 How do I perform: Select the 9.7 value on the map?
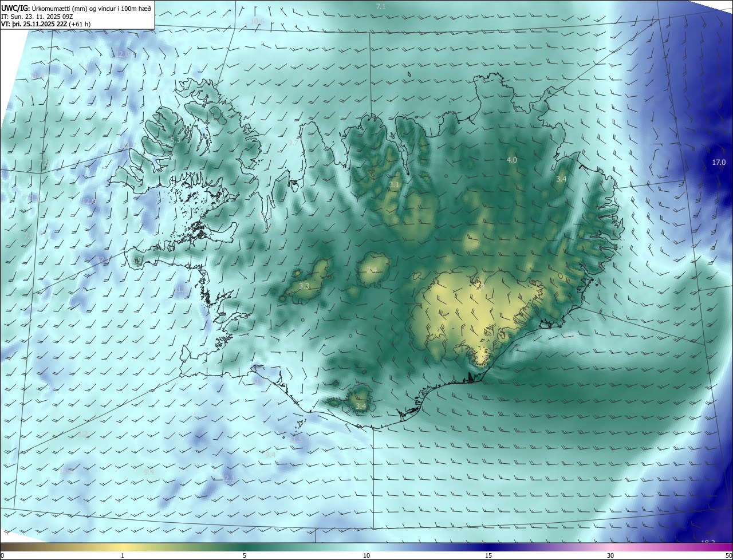(x=293, y=143)
